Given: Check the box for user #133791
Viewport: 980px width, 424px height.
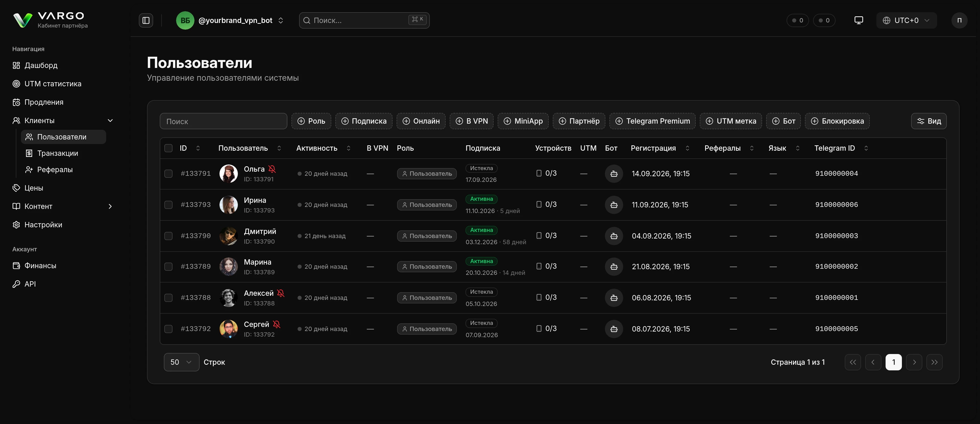Looking at the screenshot, I should click(x=168, y=173).
